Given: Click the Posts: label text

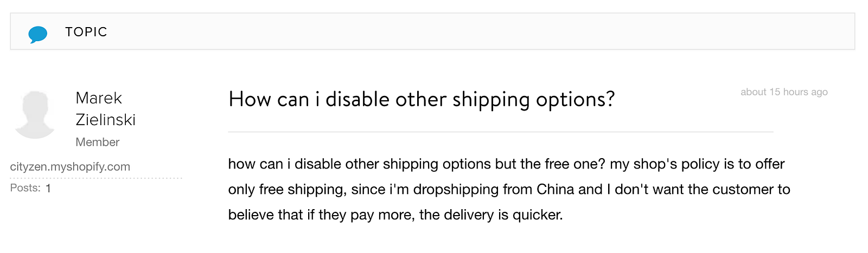Looking at the screenshot, I should coord(25,188).
